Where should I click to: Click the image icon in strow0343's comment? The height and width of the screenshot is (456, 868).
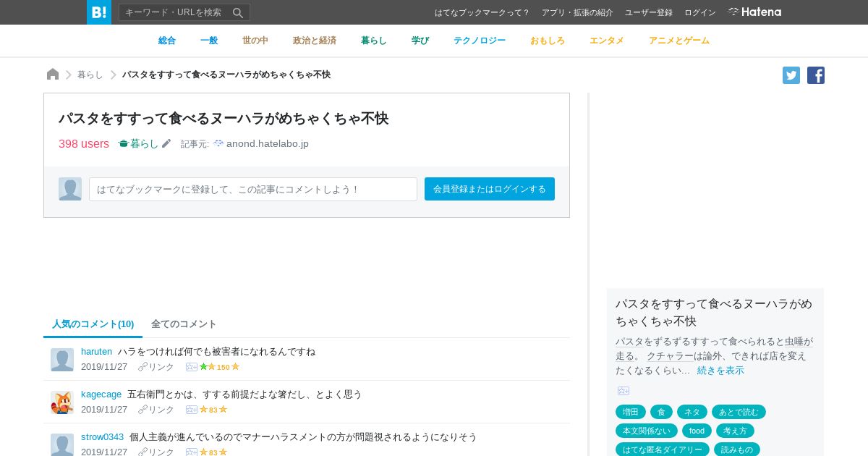click(x=192, y=452)
